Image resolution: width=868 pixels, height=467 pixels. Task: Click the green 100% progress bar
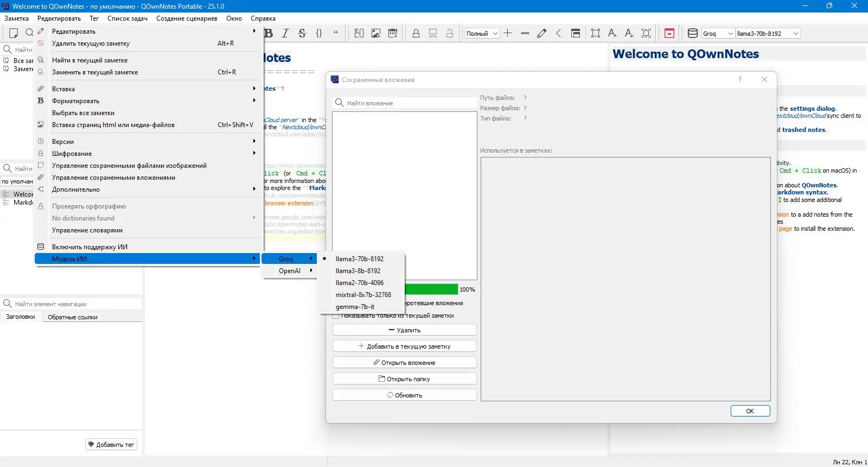coord(431,289)
